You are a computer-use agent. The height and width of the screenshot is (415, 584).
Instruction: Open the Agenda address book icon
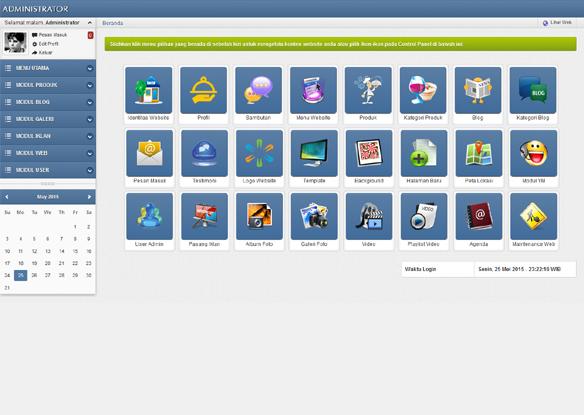click(x=479, y=216)
